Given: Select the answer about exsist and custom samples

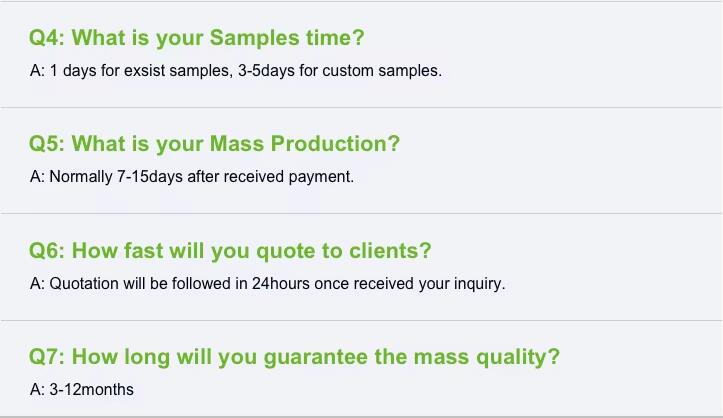Looking at the screenshot, I should point(235,71).
